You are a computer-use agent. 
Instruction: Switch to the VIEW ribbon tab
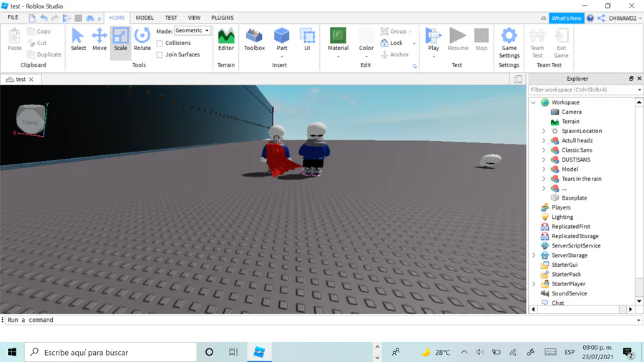pos(194,18)
